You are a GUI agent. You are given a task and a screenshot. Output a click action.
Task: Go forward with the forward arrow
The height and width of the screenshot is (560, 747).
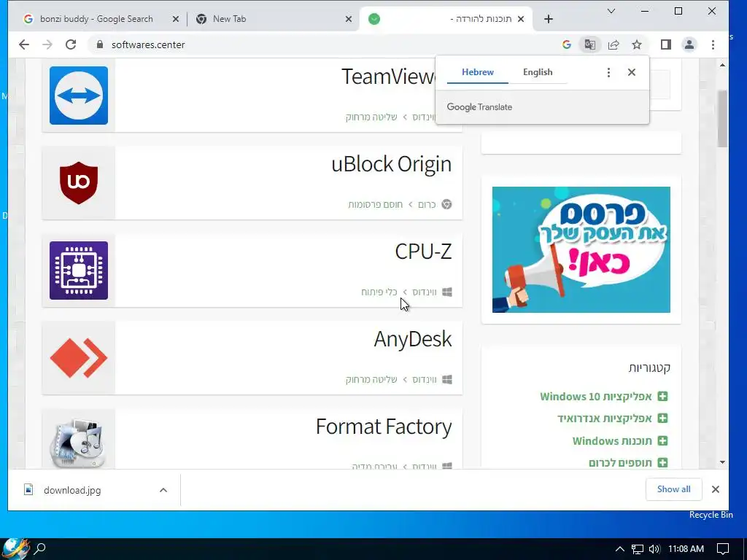(47, 44)
